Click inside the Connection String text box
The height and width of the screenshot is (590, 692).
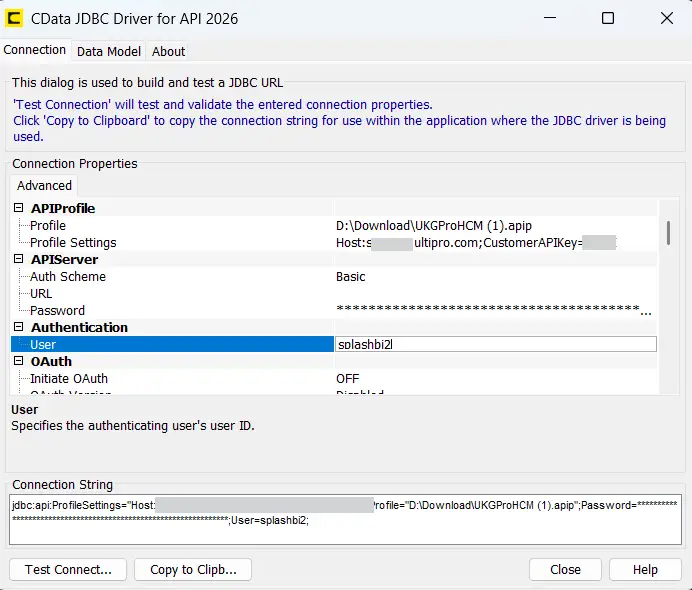[x=345, y=519]
